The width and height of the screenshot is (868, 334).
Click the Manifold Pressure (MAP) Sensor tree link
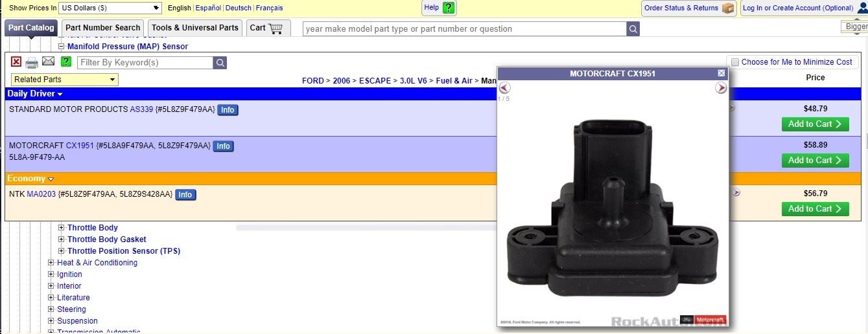point(128,47)
